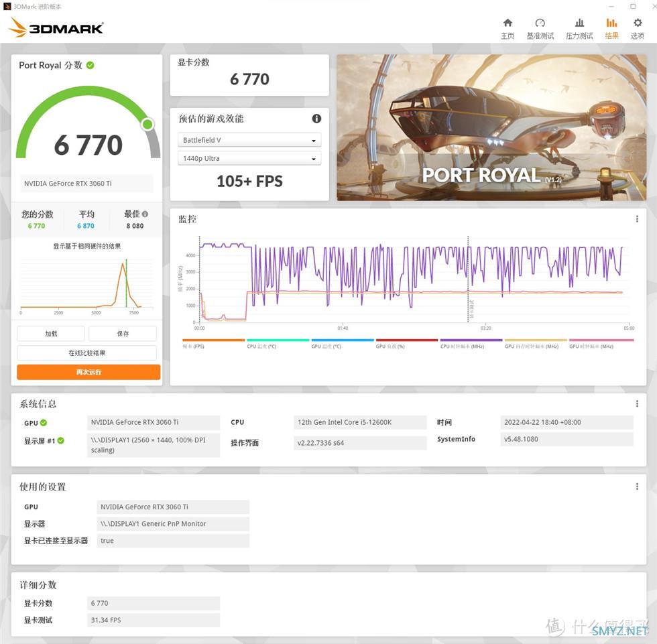Click the best score 8 080
The image size is (657, 644).
(x=135, y=226)
